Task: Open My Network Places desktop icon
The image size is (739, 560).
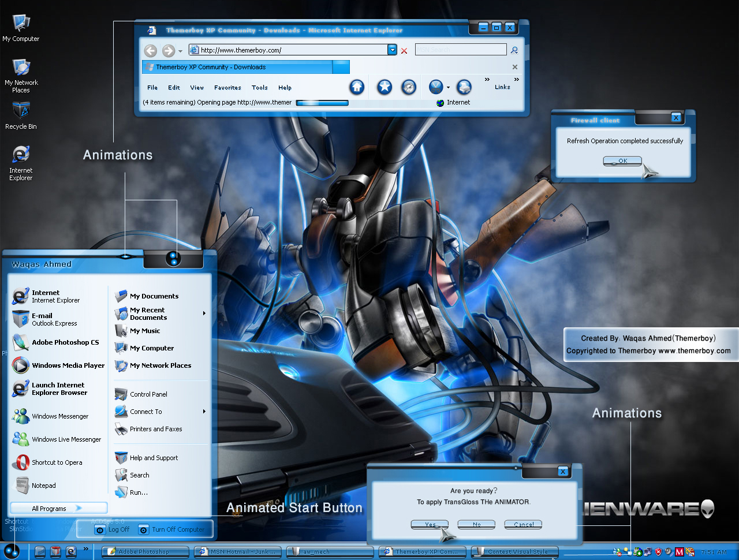Action: (21, 75)
